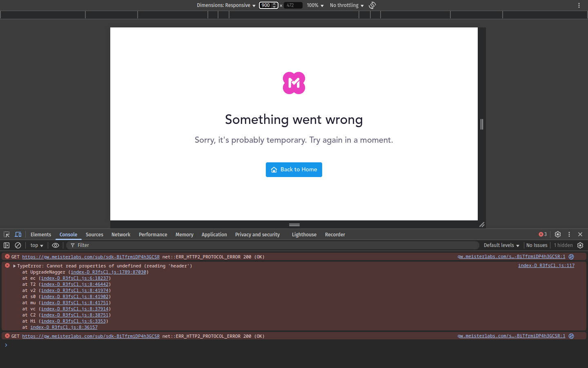The width and height of the screenshot is (588, 368).
Task: Open last GET request URL link
Action: pyautogui.click(x=91, y=336)
